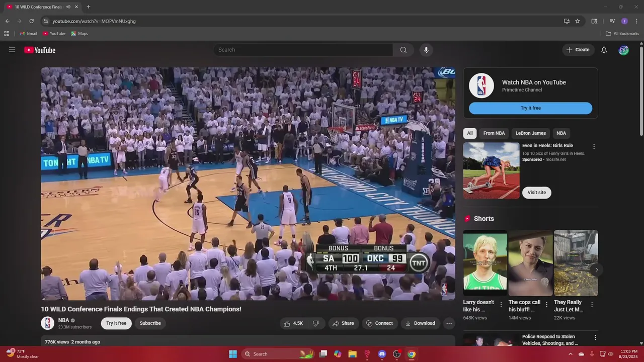Show next Shorts with arrow button
Screen dimensions: 644x362
pyautogui.click(x=596, y=270)
